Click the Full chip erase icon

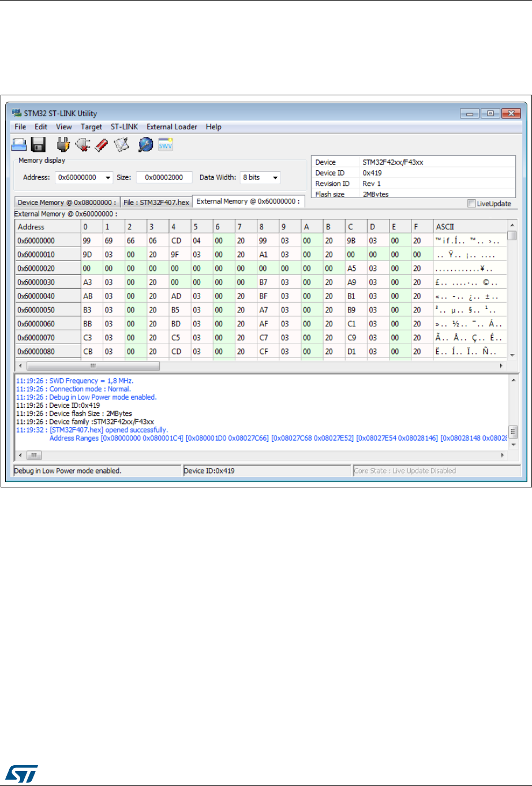[102, 144]
